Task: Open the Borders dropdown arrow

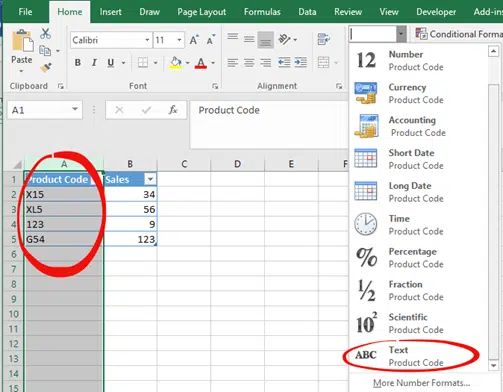Action: (155, 63)
